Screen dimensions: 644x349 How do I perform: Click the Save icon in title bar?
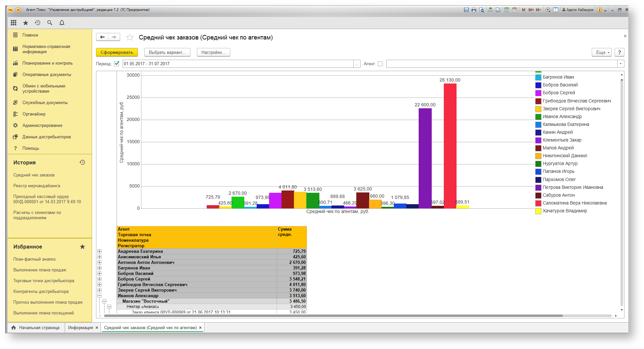[466, 10]
